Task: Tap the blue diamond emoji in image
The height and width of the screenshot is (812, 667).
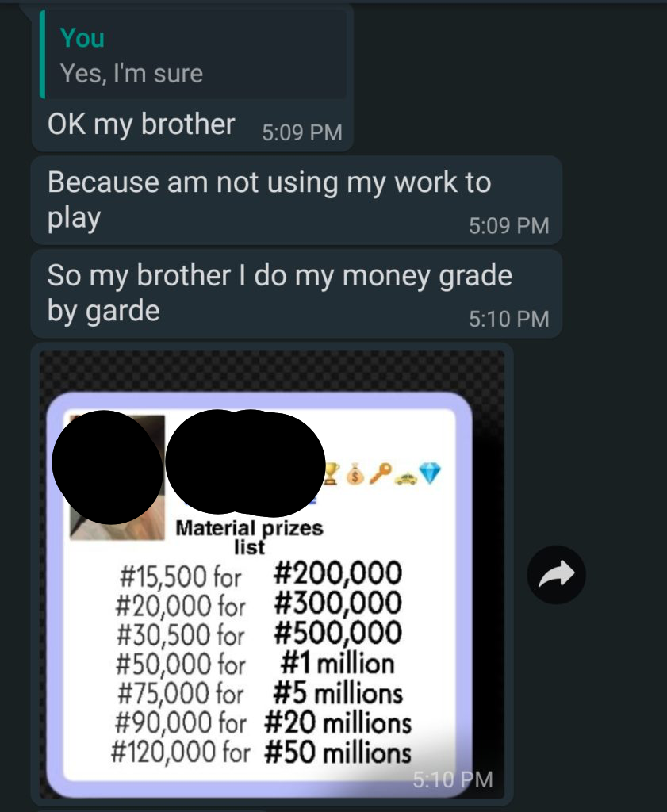Action: [x=430, y=473]
